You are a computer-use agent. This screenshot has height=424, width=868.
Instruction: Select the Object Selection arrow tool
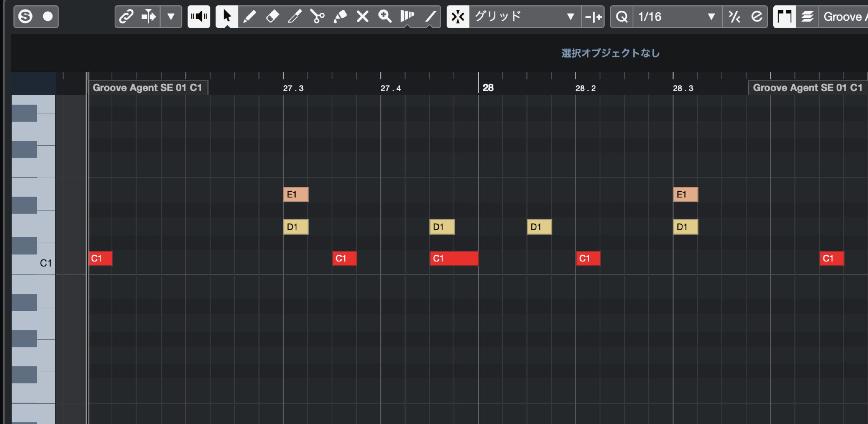pos(227,16)
